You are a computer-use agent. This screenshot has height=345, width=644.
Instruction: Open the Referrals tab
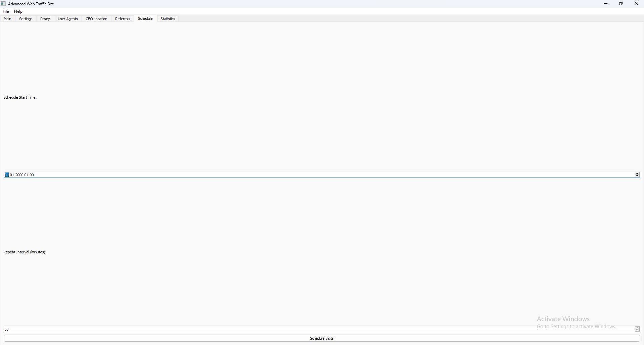click(123, 19)
